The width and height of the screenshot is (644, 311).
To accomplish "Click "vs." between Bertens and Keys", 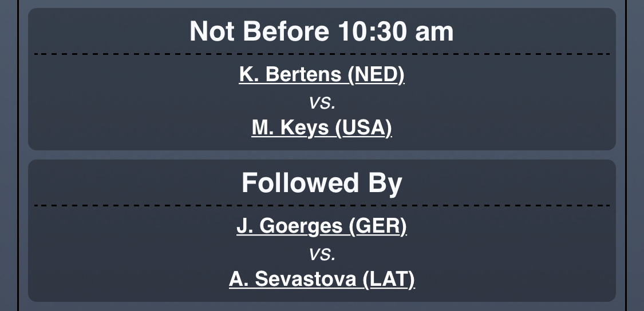I will (x=322, y=102).
